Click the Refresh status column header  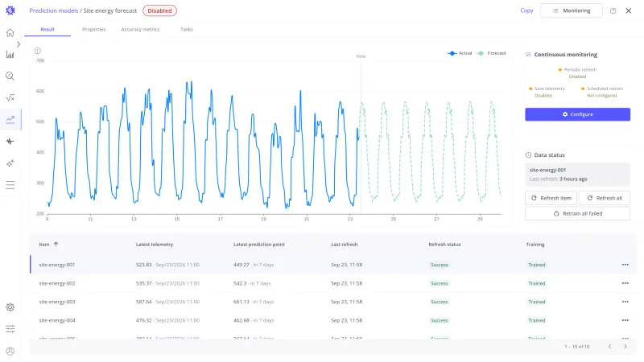point(444,245)
